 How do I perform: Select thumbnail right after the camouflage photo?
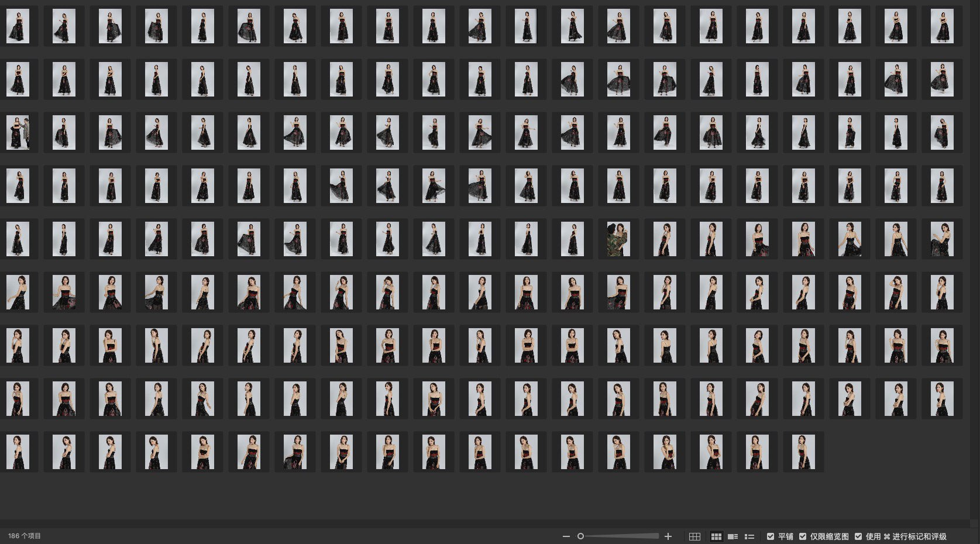tap(665, 239)
